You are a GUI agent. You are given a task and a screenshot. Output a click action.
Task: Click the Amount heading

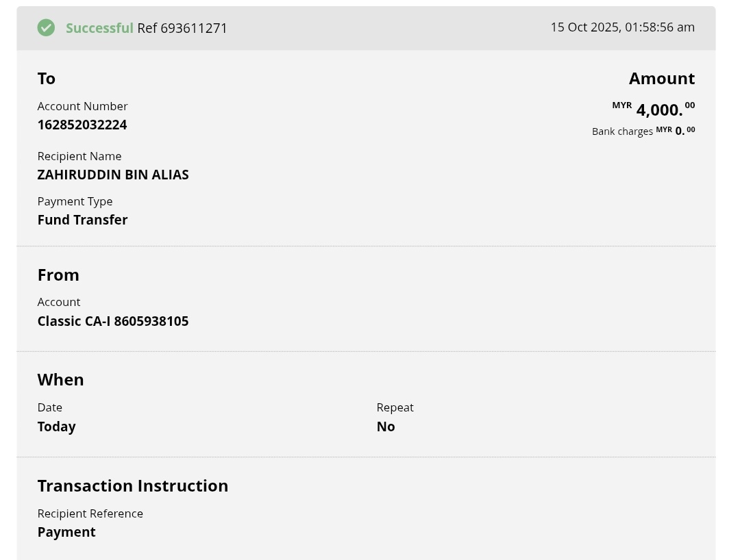(662, 79)
